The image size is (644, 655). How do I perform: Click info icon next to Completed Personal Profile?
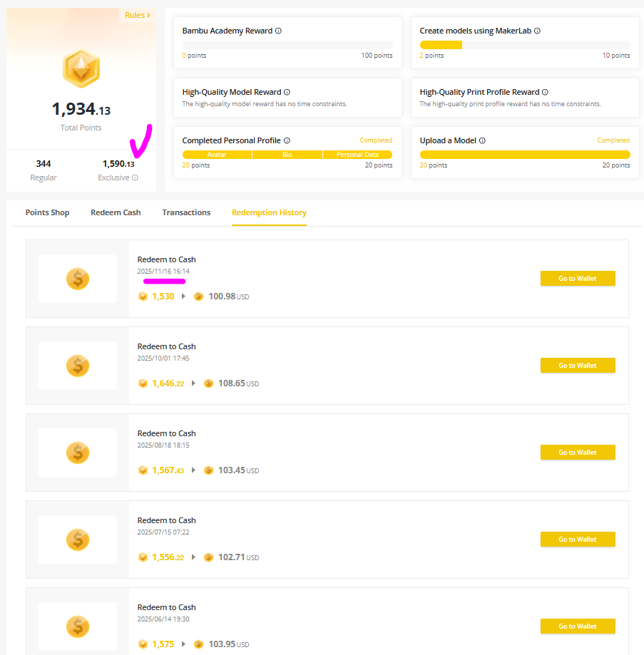[287, 140]
